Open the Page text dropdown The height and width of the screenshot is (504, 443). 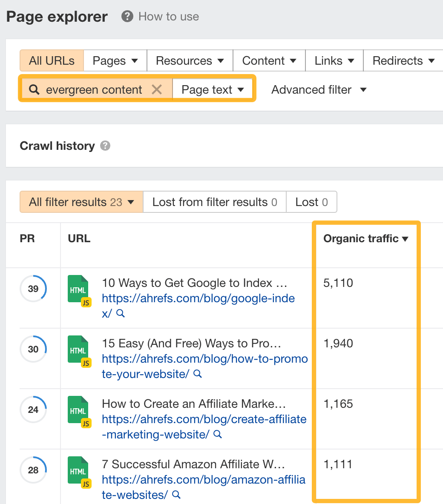(213, 89)
